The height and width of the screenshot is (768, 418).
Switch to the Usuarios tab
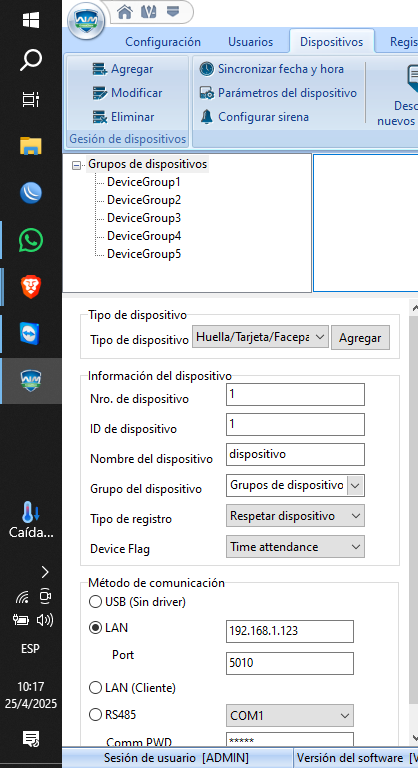tap(250, 42)
